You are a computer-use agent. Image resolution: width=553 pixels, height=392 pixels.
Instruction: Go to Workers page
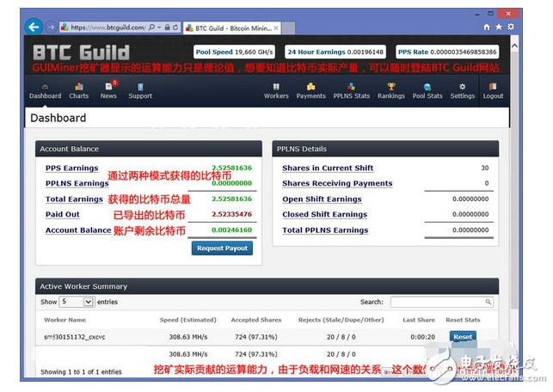[x=276, y=89]
